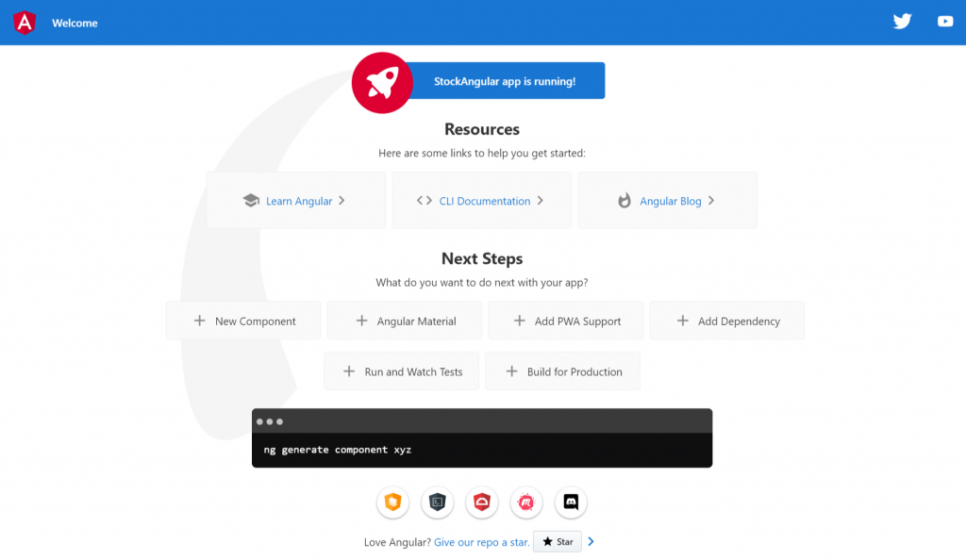This screenshot has width=966, height=560.
Task: Click the plus icon beside Angular Material
Action: pyautogui.click(x=361, y=321)
